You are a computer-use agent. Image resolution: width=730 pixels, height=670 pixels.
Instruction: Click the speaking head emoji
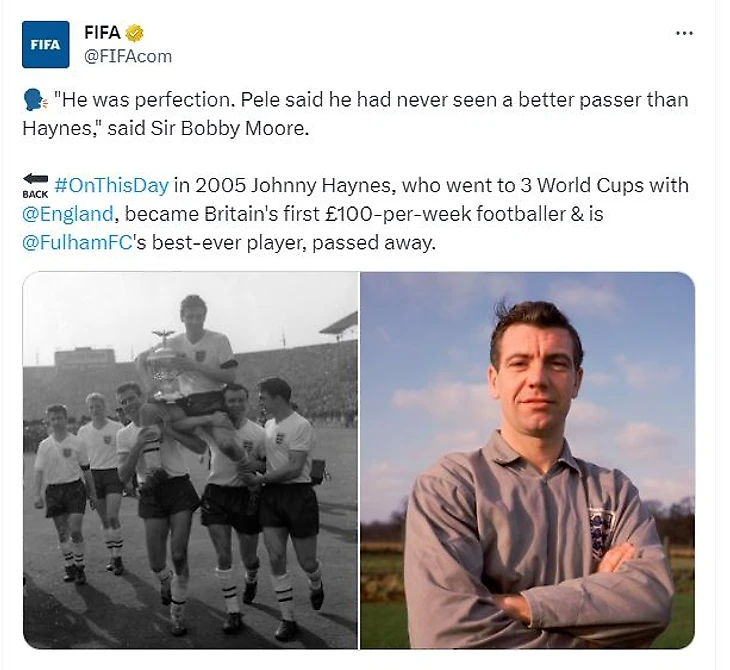(x=33, y=101)
